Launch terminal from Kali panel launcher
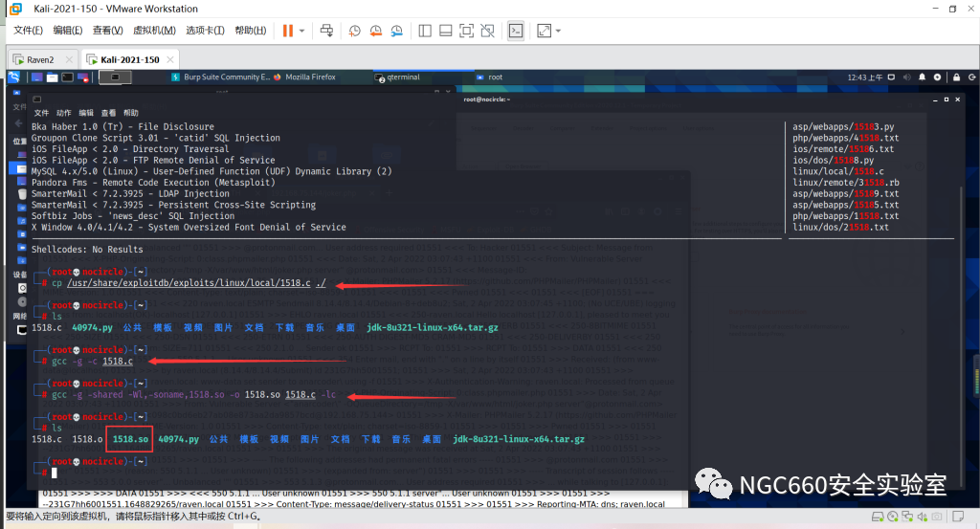The height and width of the screenshot is (529, 980). click(67, 77)
